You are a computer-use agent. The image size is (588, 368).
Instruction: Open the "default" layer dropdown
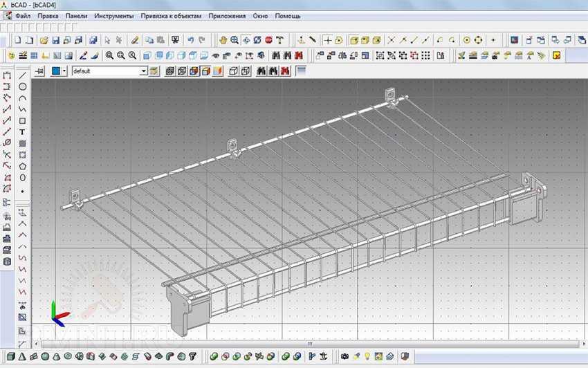pyautogui.click(x=144, y=71)
